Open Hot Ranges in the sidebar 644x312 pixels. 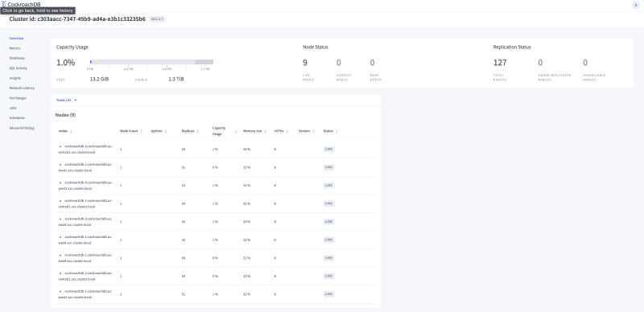pyautogui.click(x=18, y=98)
